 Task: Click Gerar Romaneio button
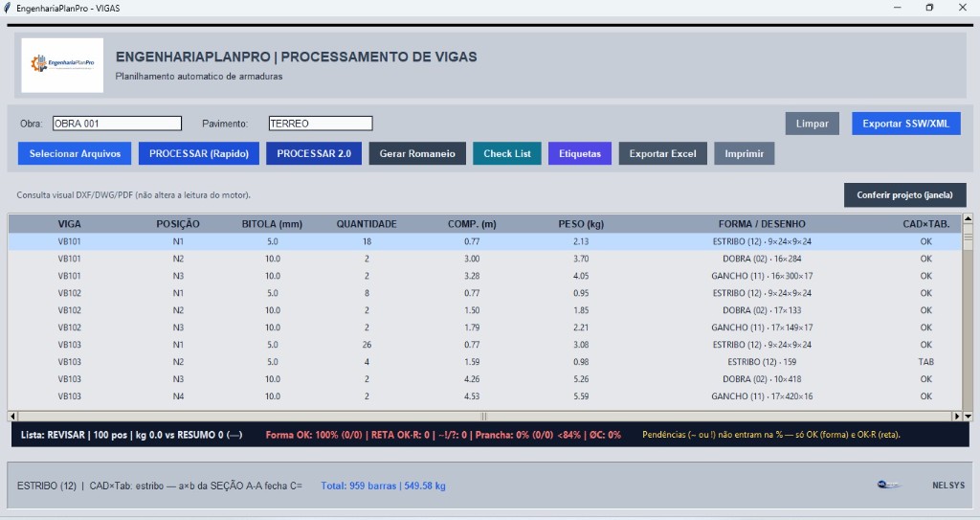point(417,153)
